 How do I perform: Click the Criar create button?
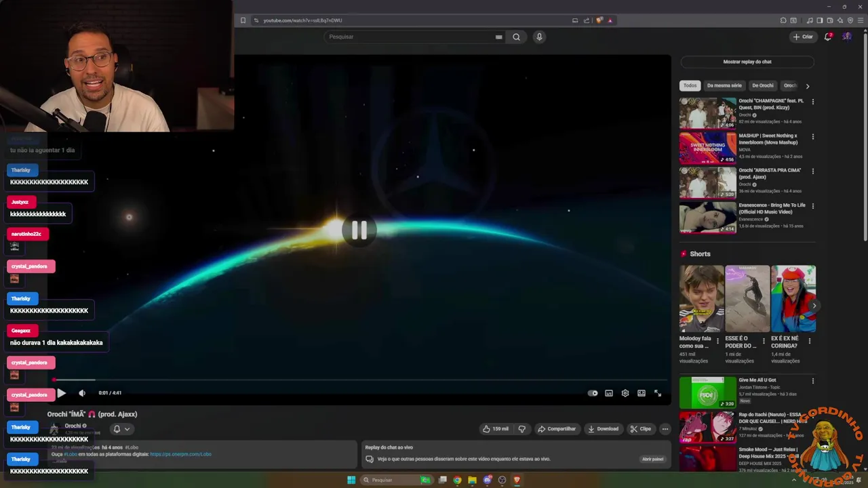[803, 37]
